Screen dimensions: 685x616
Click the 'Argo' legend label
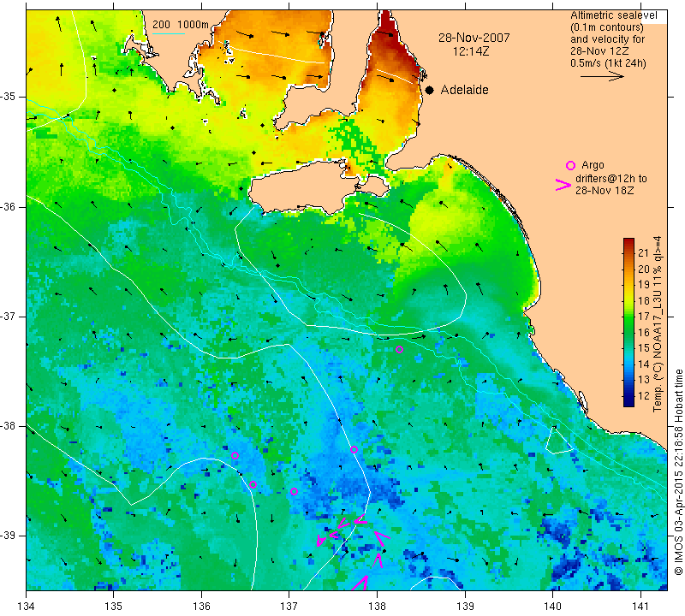tap(593, 165)
